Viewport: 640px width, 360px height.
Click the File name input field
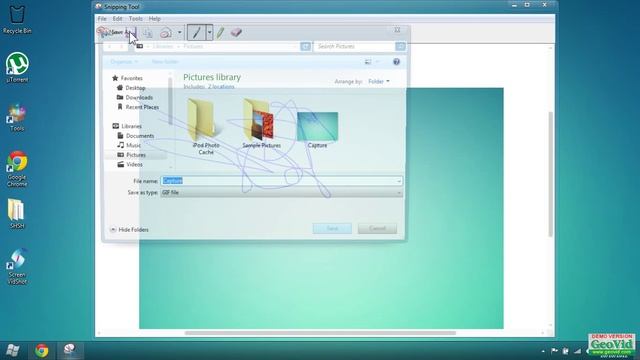pyautogui.click(x=282, y=181)
